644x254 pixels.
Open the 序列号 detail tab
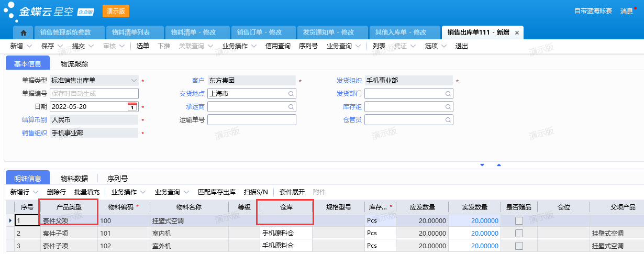coord(117,178)
